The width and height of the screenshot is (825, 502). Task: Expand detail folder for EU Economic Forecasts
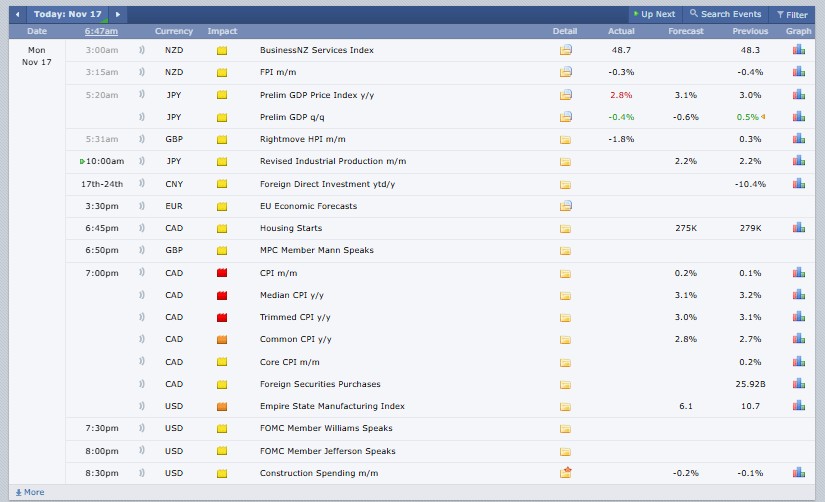[x=566, y=206]
